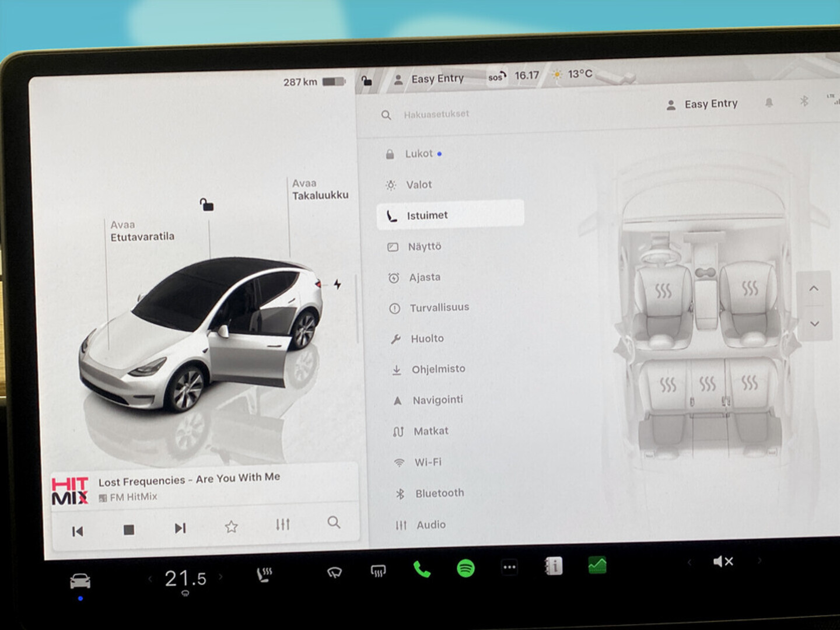Screen dimensions: 840x630
Task: Open the Bluetooth settings menu item
Action: [x=439, y=493]
